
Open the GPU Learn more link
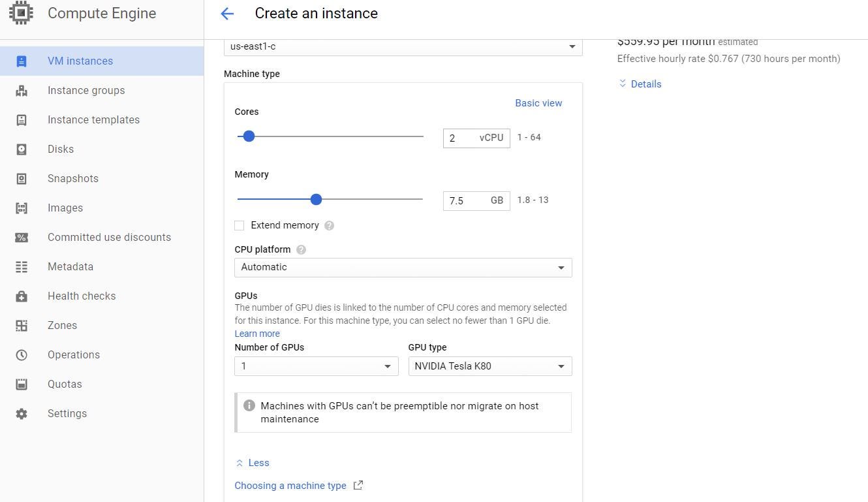point(257,334)
